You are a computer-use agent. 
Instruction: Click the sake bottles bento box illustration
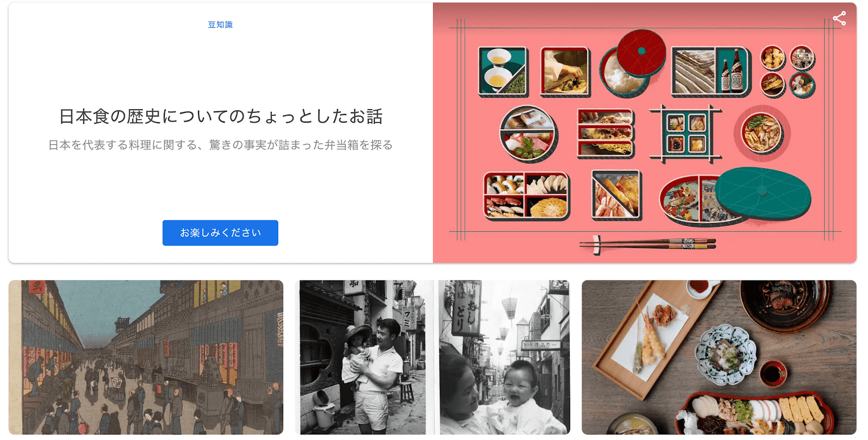711,72
